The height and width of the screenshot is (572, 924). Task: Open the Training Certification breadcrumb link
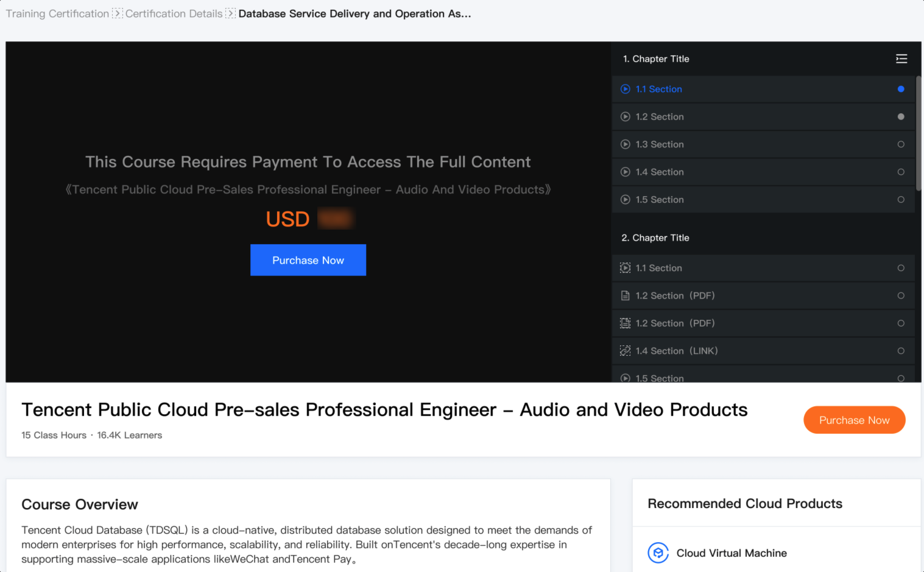click(x=57, y=13)
